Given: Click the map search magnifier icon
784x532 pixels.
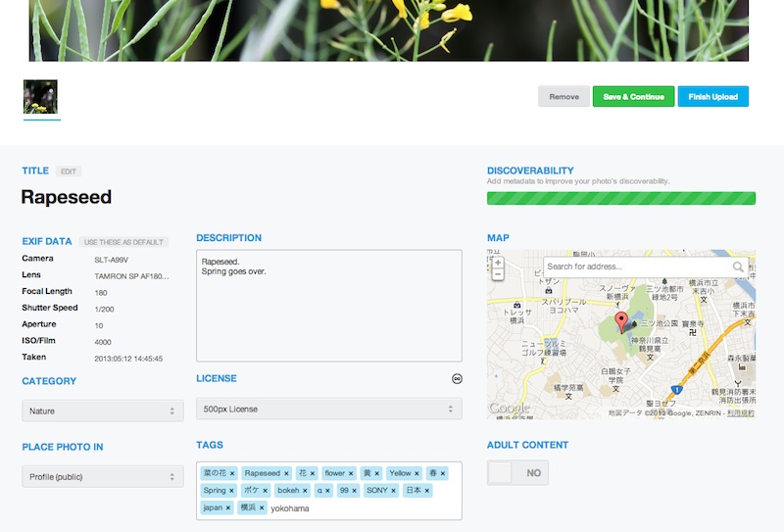Looking at the screenshot, I should click(738, 266).
